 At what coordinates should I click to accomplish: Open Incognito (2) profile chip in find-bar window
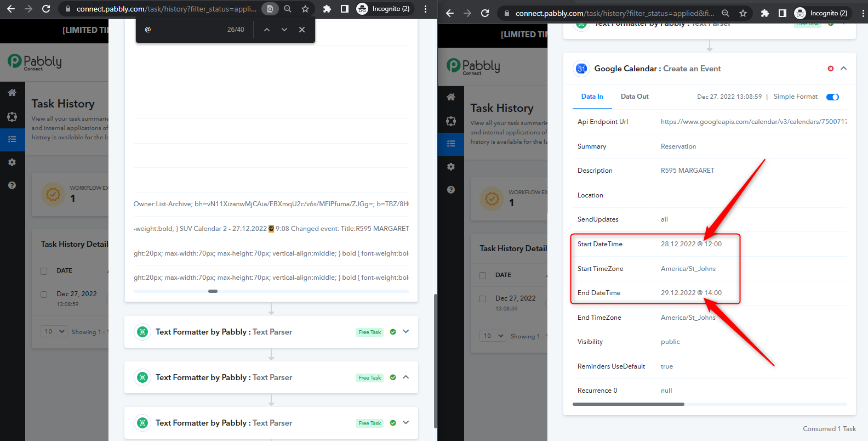click(384, 9)
